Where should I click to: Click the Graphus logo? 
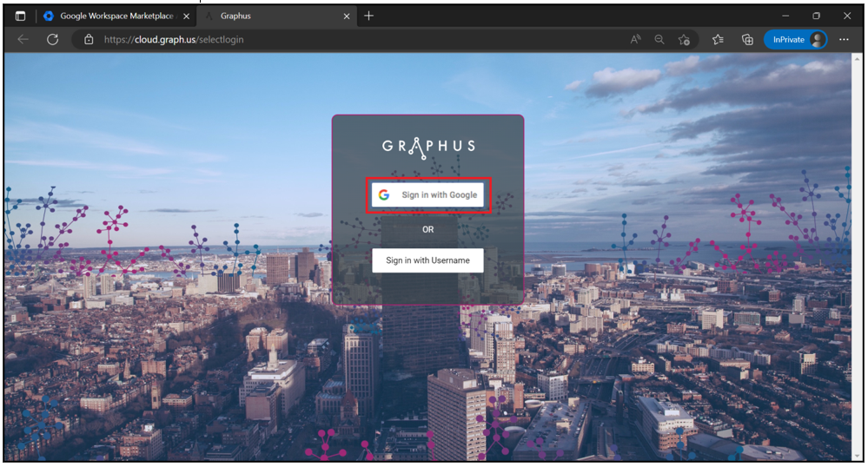coord(427,148)
